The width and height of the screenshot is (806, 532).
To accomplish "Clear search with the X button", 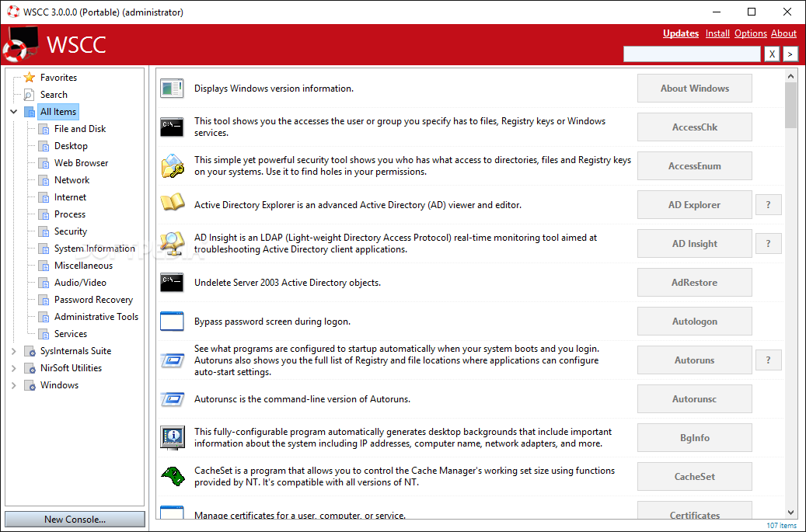I will 772,54.
